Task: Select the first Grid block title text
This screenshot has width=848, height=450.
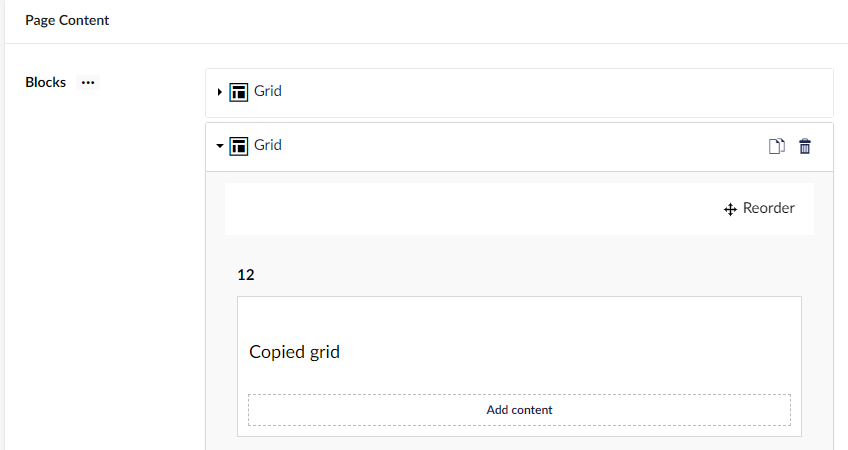Action: tap(268, 91)
